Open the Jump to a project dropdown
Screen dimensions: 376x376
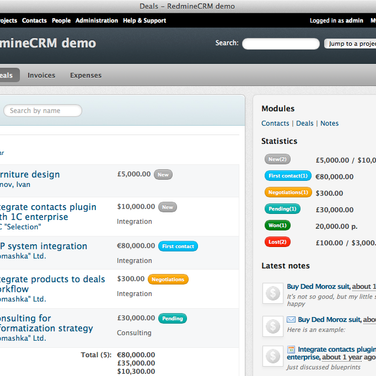pos(350,44)
